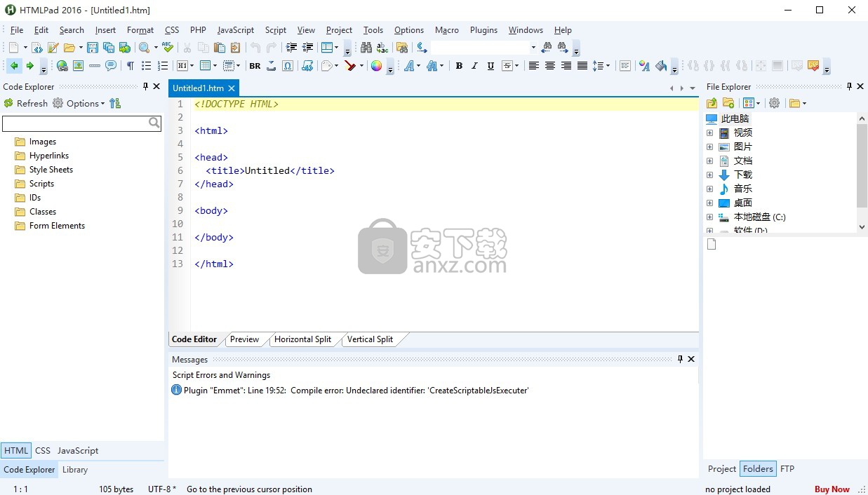Click the Cut scissors icon
The height and width of the screenshot is (495, 868).
tap(187, 48)
